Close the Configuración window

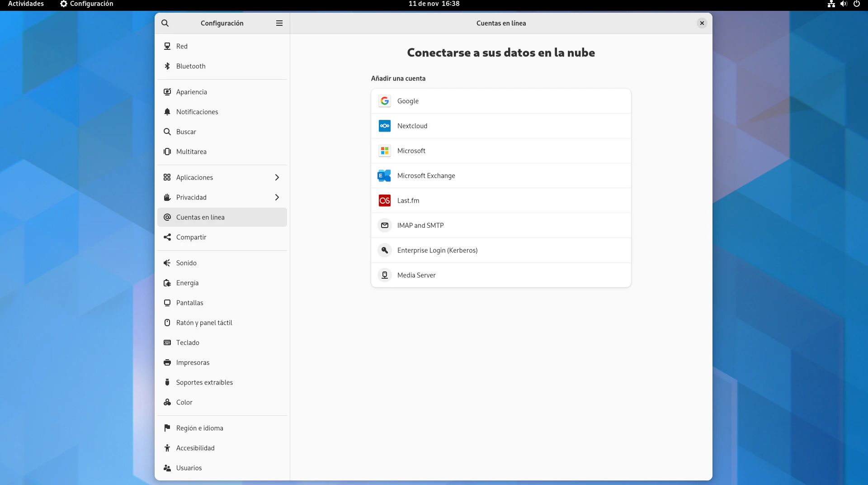tap(702, 23)
